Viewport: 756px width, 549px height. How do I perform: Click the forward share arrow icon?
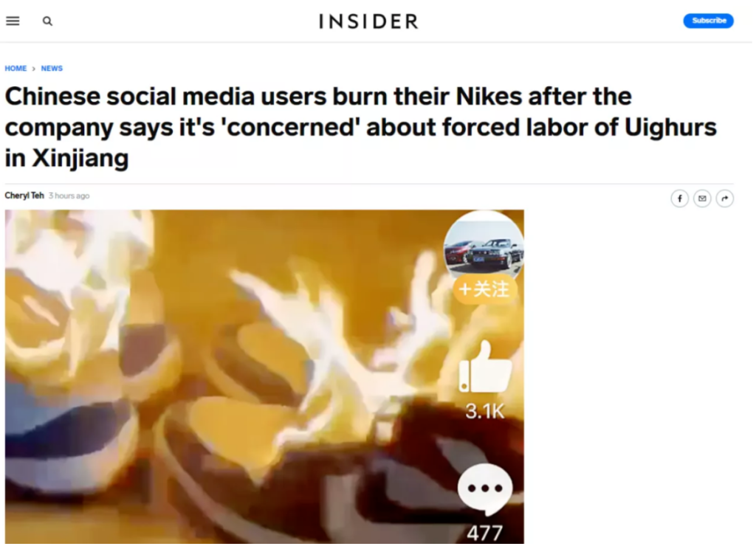pos(725,198)
